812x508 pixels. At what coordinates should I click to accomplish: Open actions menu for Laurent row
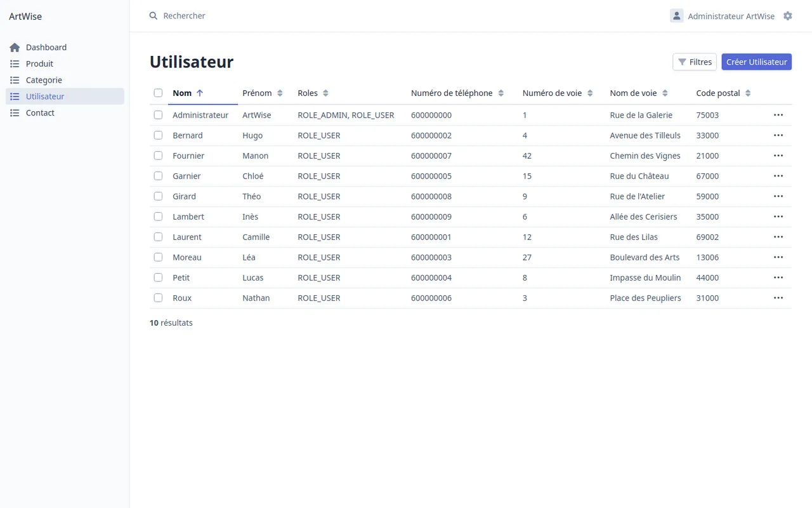click(778, 237)
